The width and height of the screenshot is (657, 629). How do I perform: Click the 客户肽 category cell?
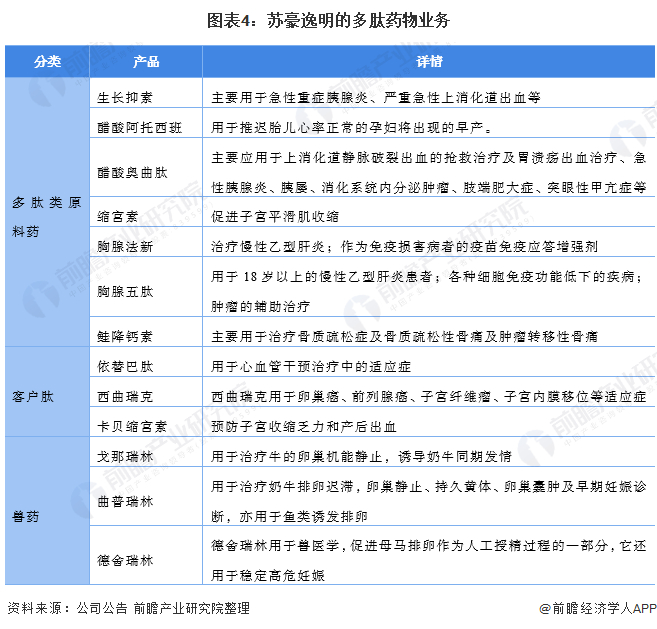click(x=47, y=392)
